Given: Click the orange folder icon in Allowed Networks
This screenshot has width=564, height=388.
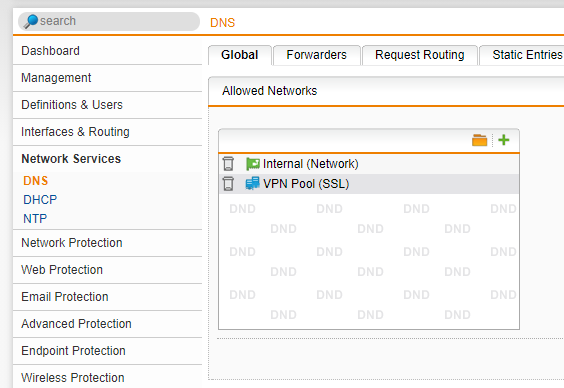Looking at the screenshot, I should coord(479,140).
